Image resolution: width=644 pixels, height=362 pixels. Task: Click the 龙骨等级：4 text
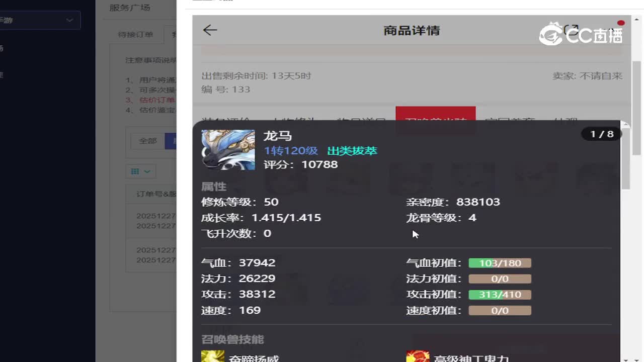click(441, 218)
